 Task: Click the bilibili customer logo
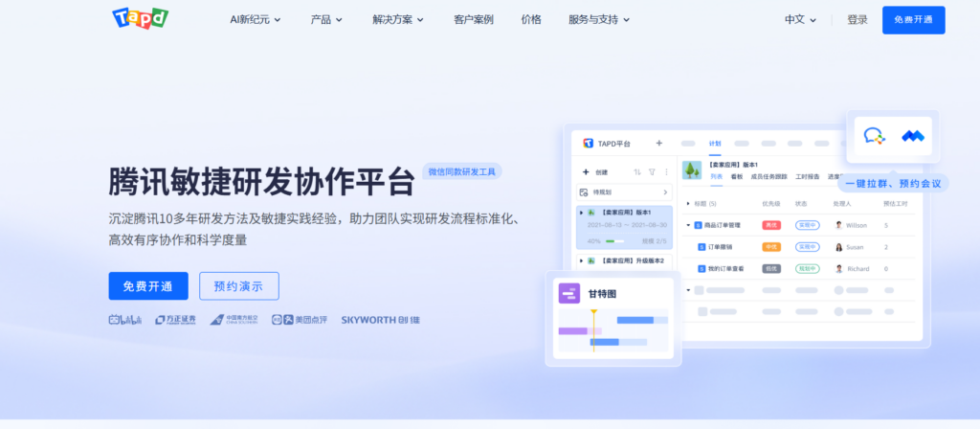click(125, 320)
